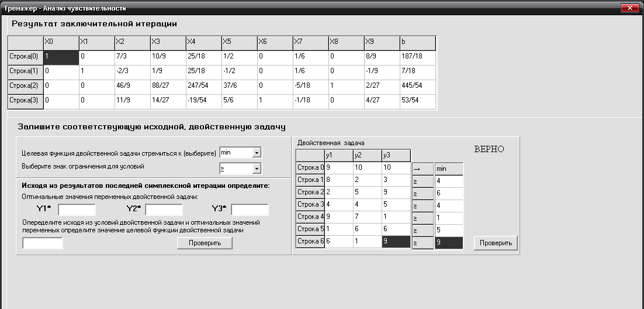Select cell 445/54 in simplex table
This screenshot has width=644, height=309.
(418, 87)
